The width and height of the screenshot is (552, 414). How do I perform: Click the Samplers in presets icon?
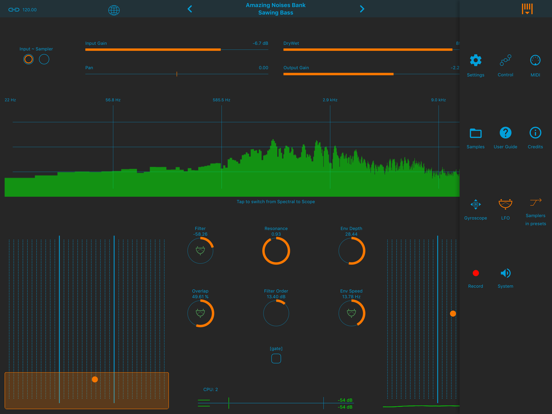(x=535, y=202)
